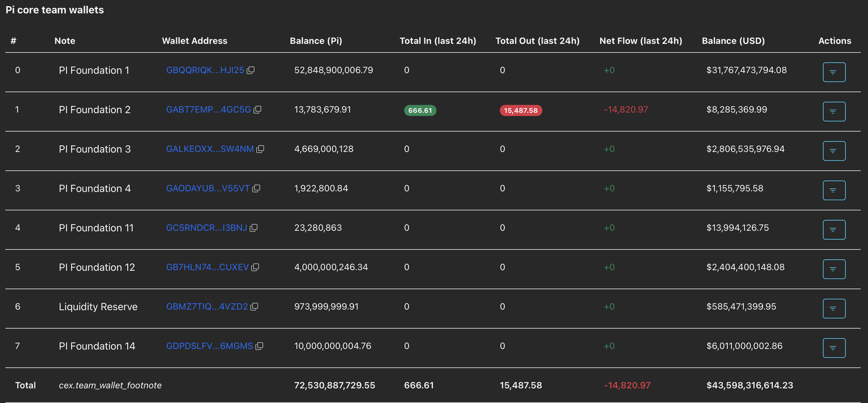
Task: Copy the PI Foundation 1 wallet address
Action: [251, 70]
